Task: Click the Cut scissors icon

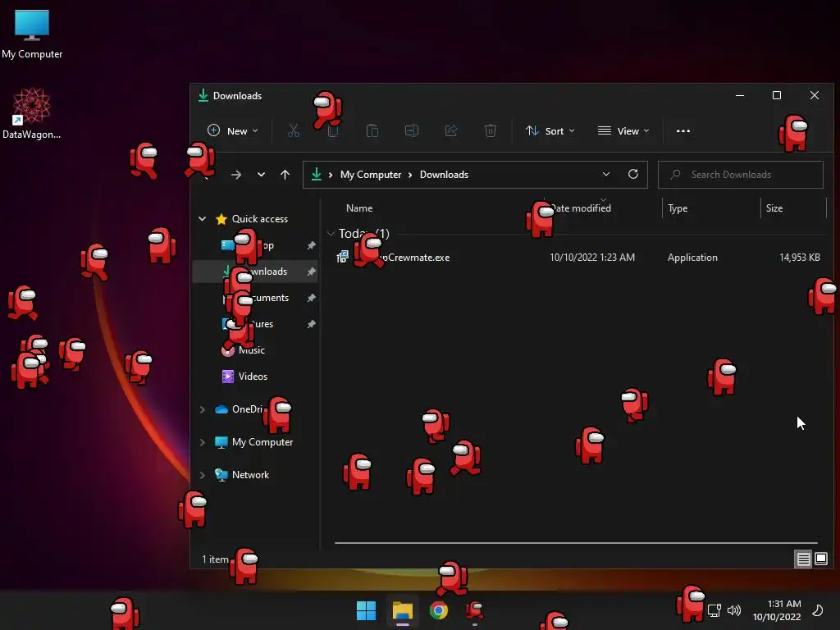Action: pos(294,130)
